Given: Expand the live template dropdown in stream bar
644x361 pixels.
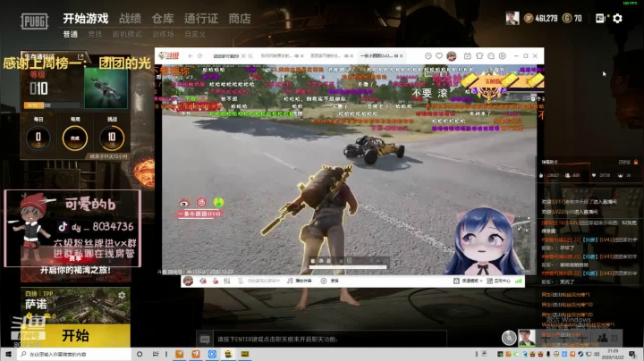Looking at the screenshot, I should tap(468, 281).
